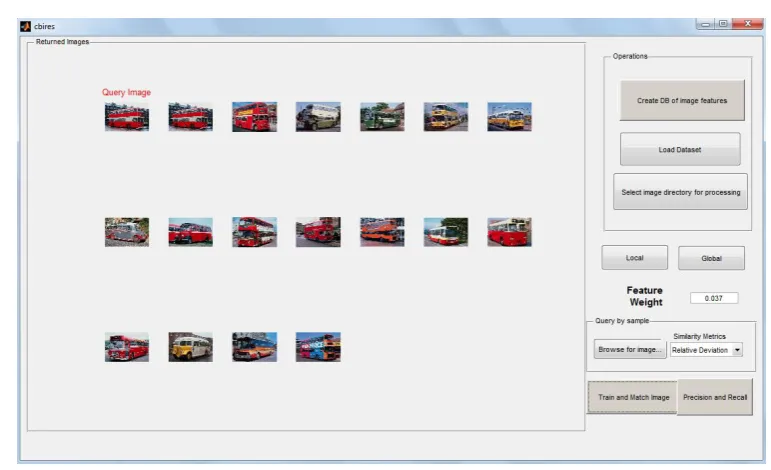
Task: Click the green bus thumbnail in first row
Action: click(382, 117)
